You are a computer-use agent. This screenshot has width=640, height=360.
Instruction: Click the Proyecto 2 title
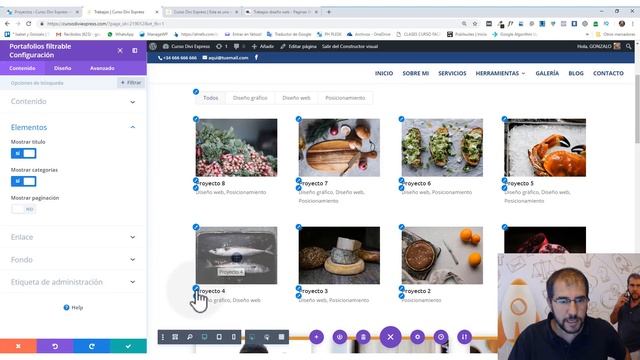[x=417, y=291]
